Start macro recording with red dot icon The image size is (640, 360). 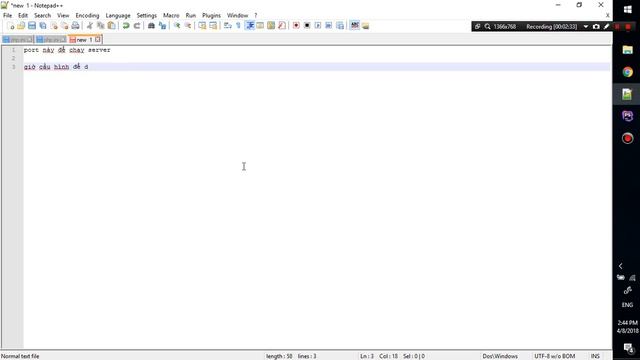pyautogui.click(x=296, y=26)
